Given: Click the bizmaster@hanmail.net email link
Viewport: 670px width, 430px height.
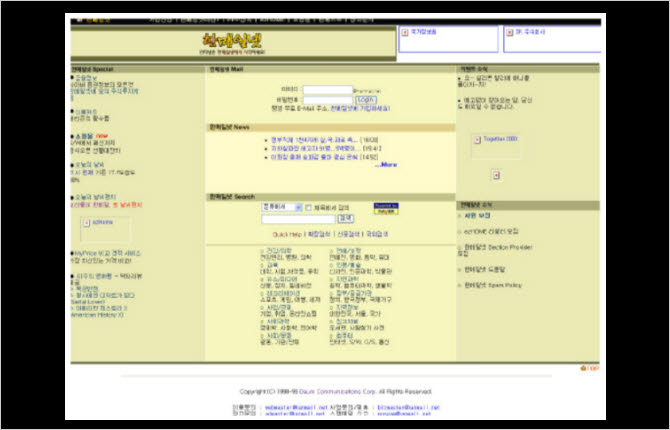Looking at the screenshot, I should (x=408, y=408).
